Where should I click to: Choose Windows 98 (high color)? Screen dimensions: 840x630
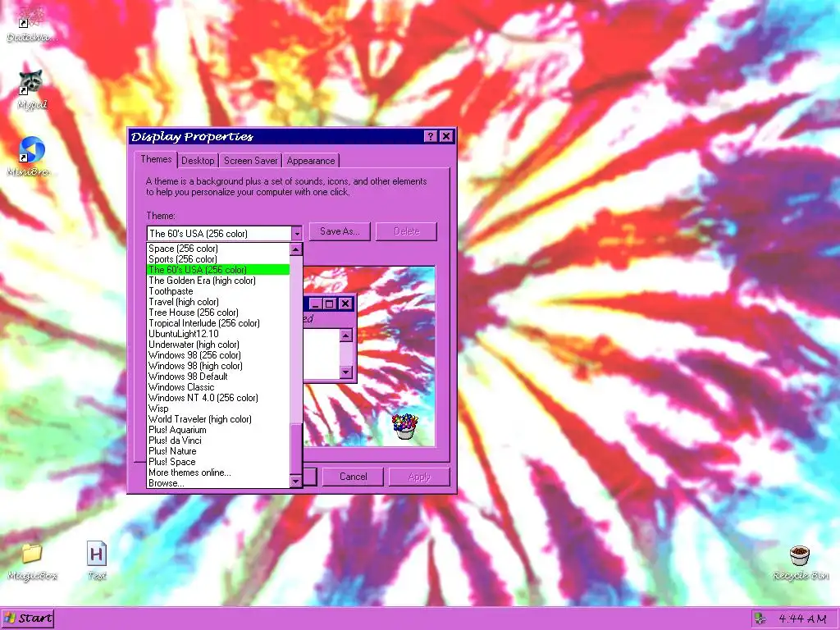pos(218,366)
